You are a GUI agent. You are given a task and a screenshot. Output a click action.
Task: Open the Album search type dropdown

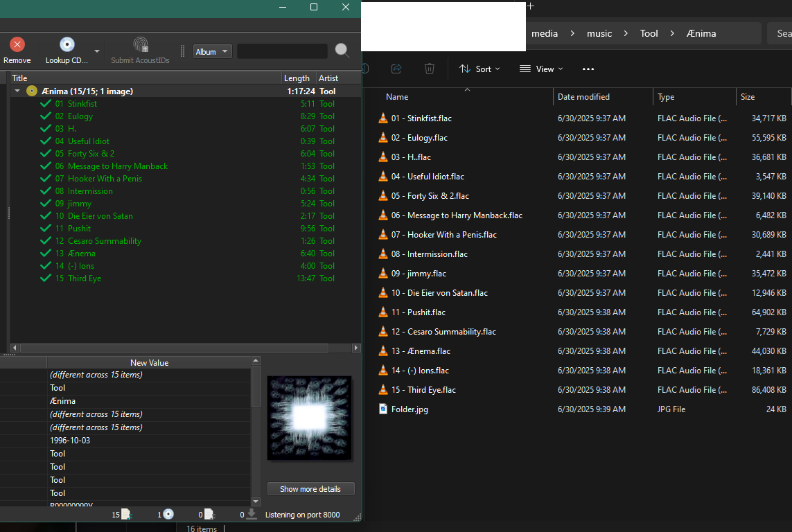(212, 52)
